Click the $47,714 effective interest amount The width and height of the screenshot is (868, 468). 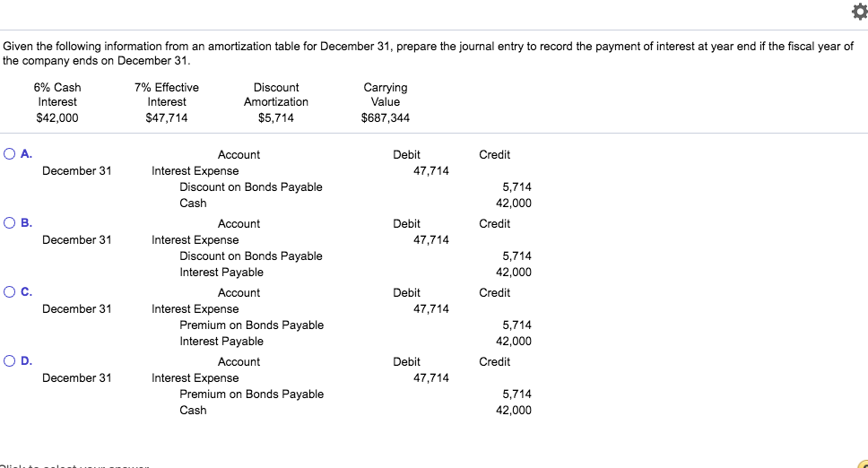point(167,117)
